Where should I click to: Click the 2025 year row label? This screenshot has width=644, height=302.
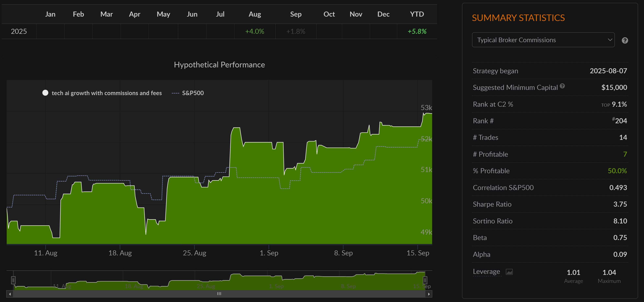19,32
